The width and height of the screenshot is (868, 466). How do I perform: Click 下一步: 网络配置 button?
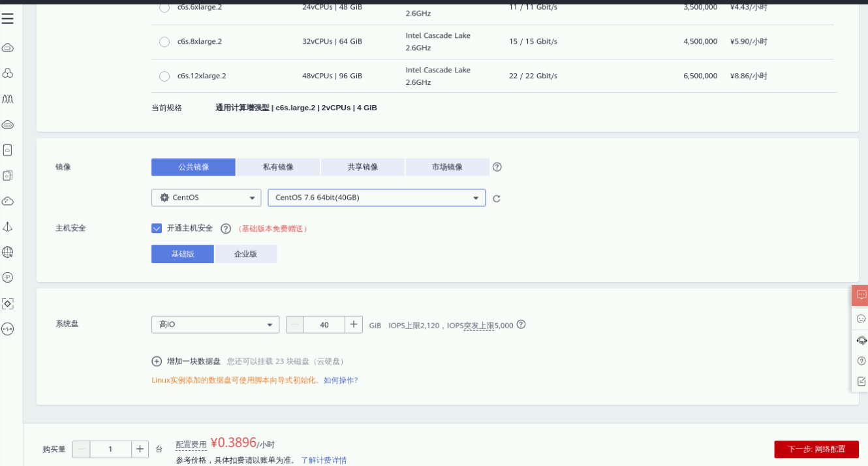pos(816,449)
